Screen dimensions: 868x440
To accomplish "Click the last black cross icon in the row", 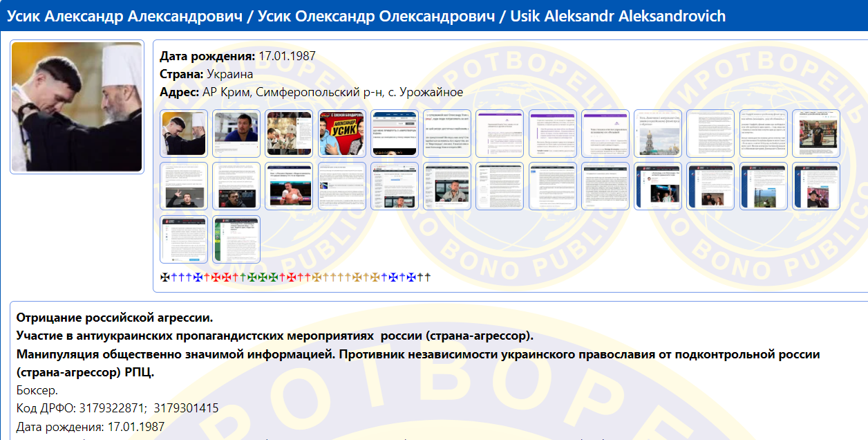I will point(426,275).
